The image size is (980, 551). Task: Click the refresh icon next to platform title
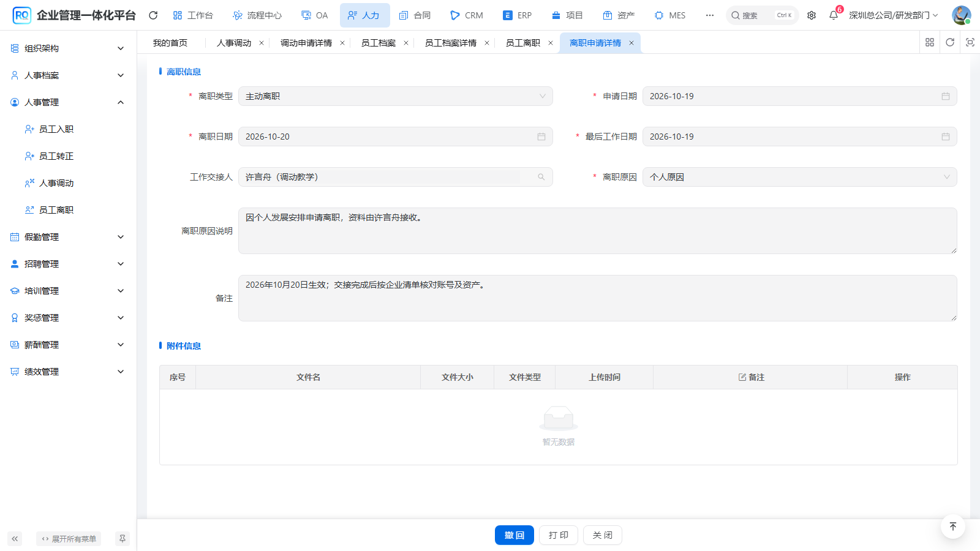[x=153, y=15]
